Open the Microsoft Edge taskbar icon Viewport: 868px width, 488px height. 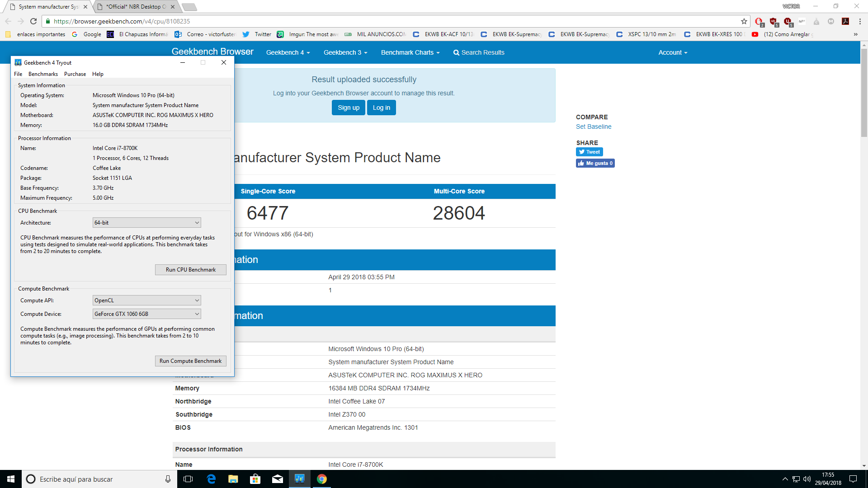tap(211, 479)
